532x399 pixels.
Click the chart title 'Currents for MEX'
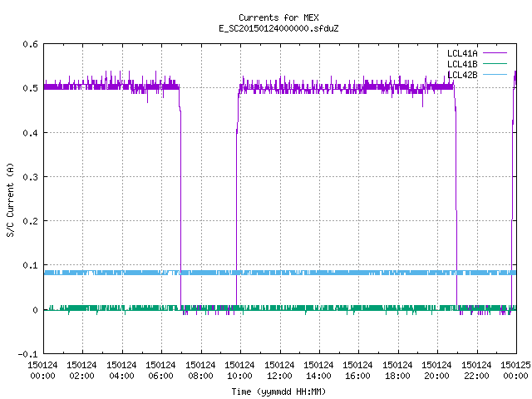(x=278, y=17)
